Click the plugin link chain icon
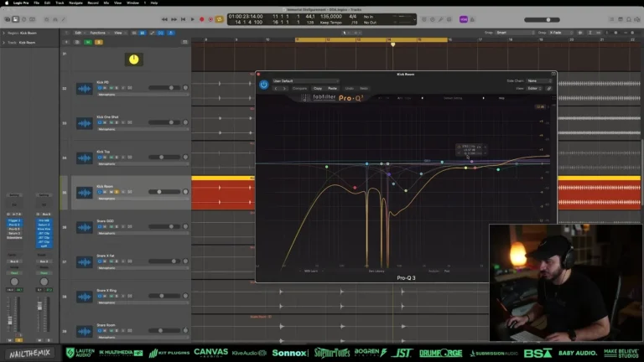 pyautogui.click(x=549, y=87)
